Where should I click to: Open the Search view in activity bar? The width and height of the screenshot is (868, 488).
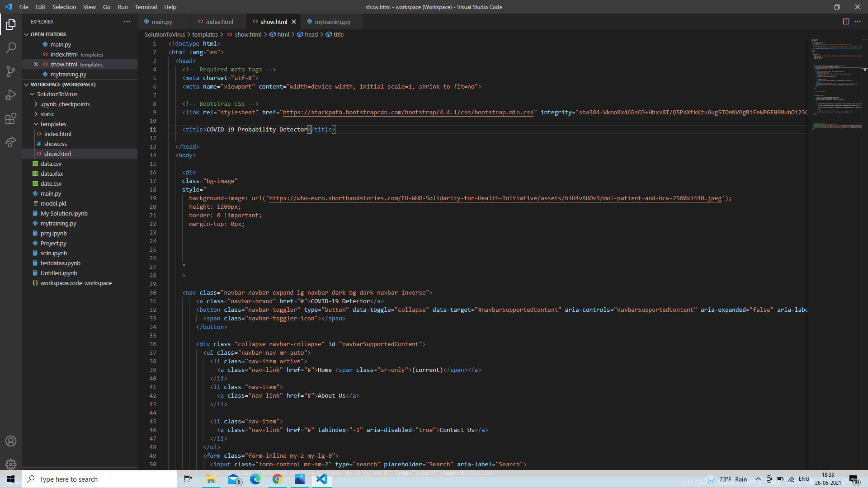11,47
